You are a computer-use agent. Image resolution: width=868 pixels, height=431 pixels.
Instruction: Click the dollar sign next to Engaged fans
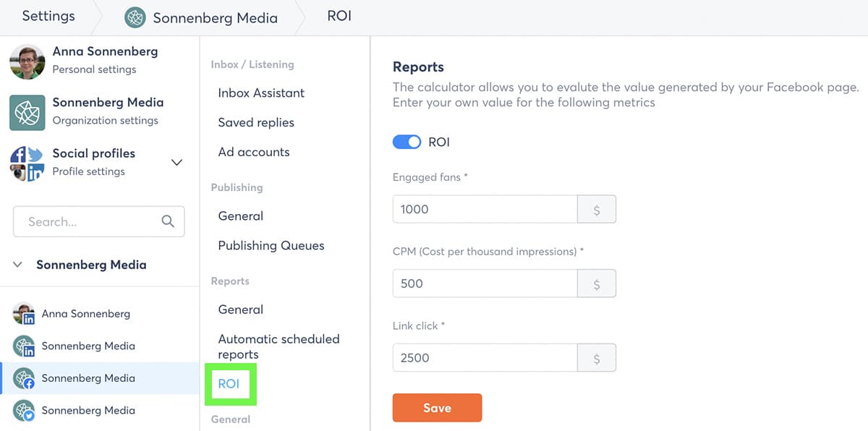[597, 209]
